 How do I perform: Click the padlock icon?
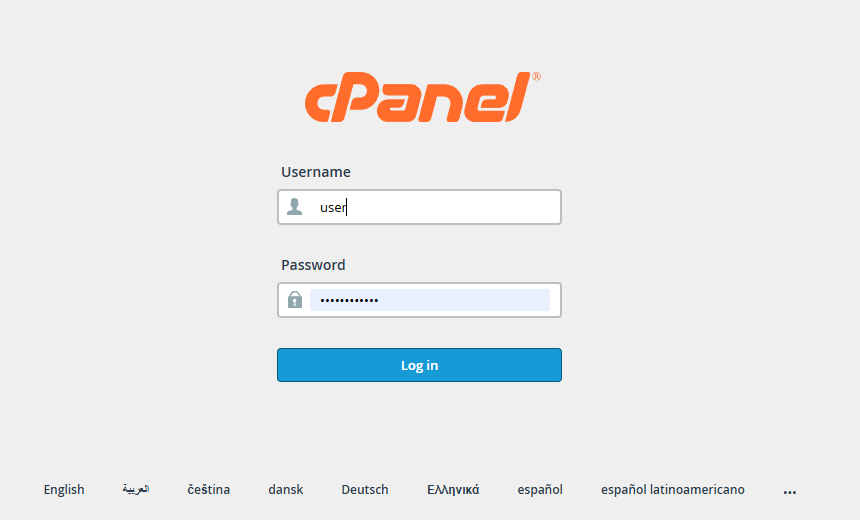click(294, 300)
